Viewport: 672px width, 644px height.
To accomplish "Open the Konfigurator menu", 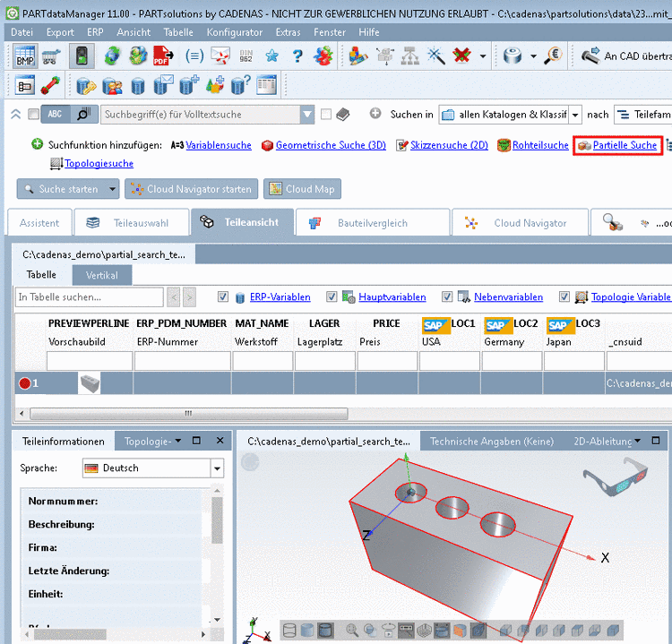I will coord(235,32).
